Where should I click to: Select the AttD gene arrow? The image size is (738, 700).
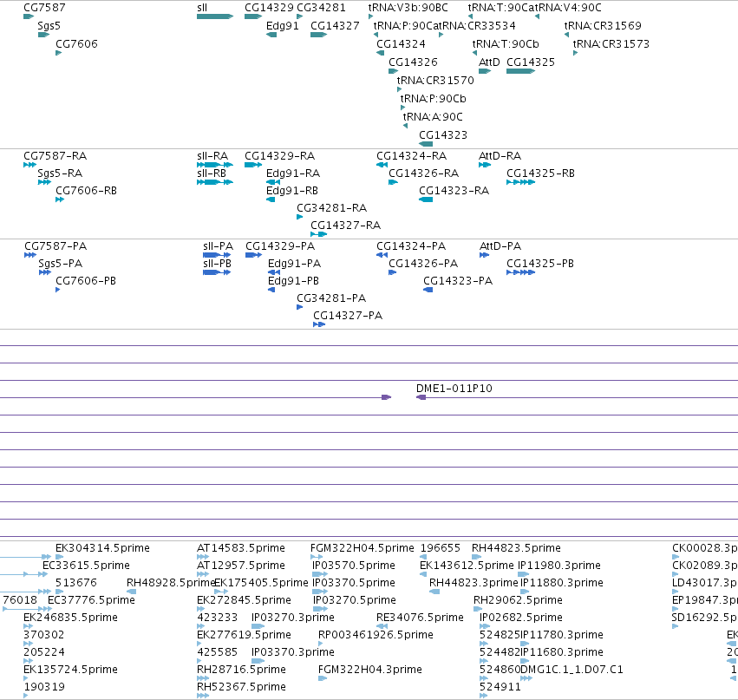(x=485, y=71)
